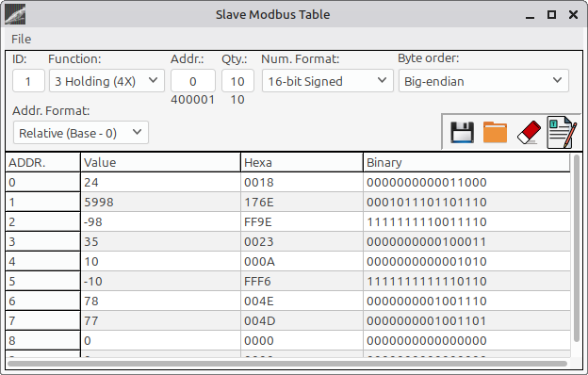Click the binary cell 0001011101101110
The width and height of the screenshot is (588, 375).
[466, 203]
